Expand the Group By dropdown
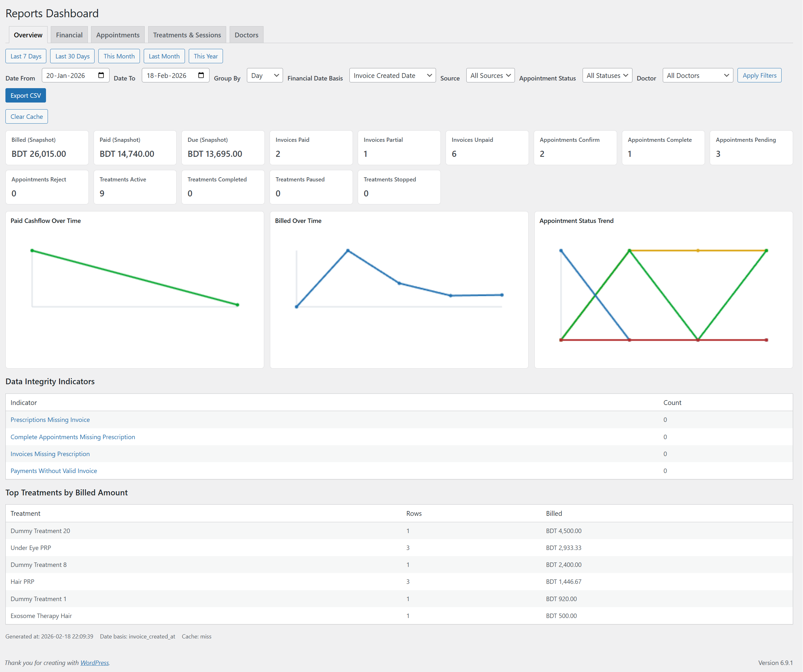 264,75
